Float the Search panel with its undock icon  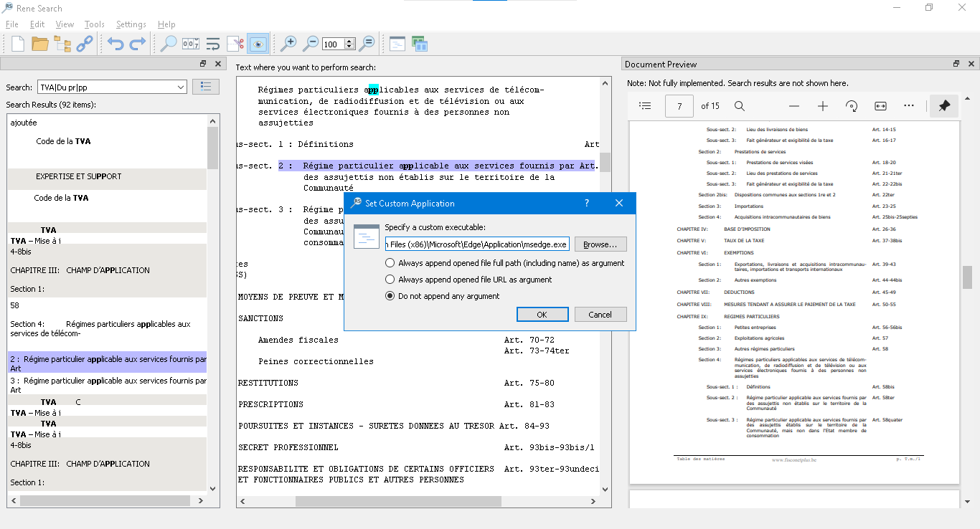(203, 64)
